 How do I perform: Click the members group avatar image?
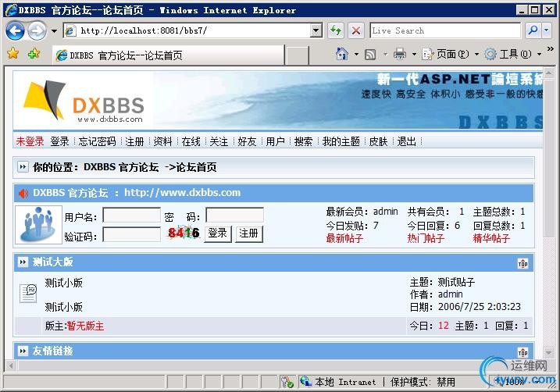click(x=38, y=225)
